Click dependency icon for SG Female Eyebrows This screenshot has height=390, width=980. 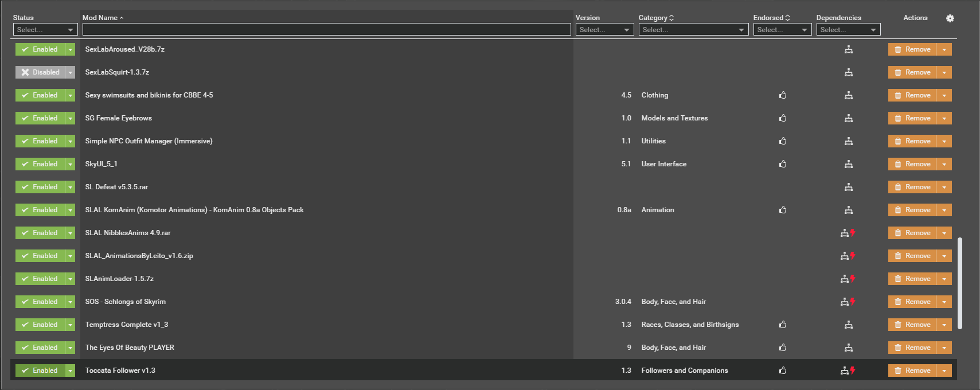849,118
